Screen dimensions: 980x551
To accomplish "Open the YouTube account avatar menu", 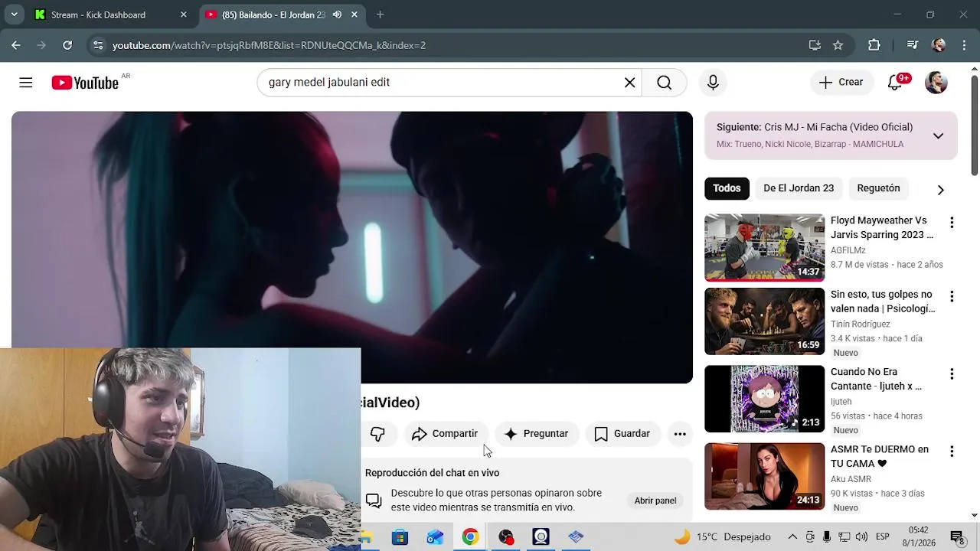I will pos(936,83).
